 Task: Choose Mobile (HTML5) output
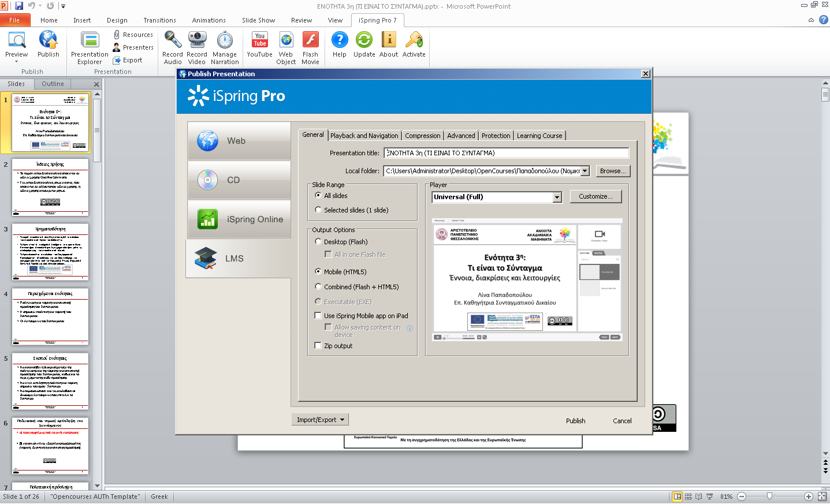click(x=318, y=272)
